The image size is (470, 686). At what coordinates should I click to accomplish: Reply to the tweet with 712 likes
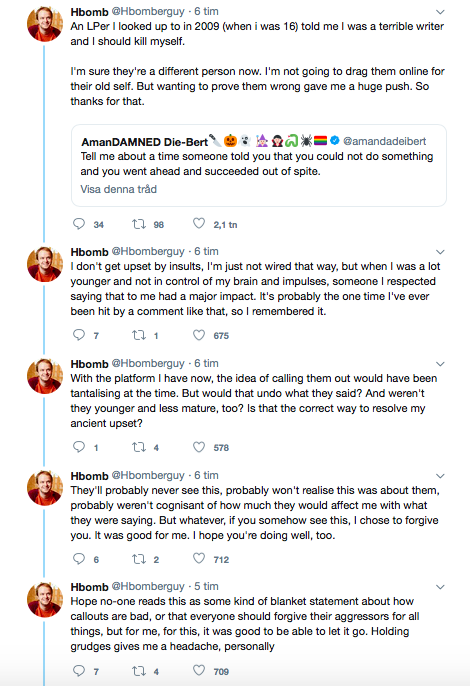tap(79, 559)
